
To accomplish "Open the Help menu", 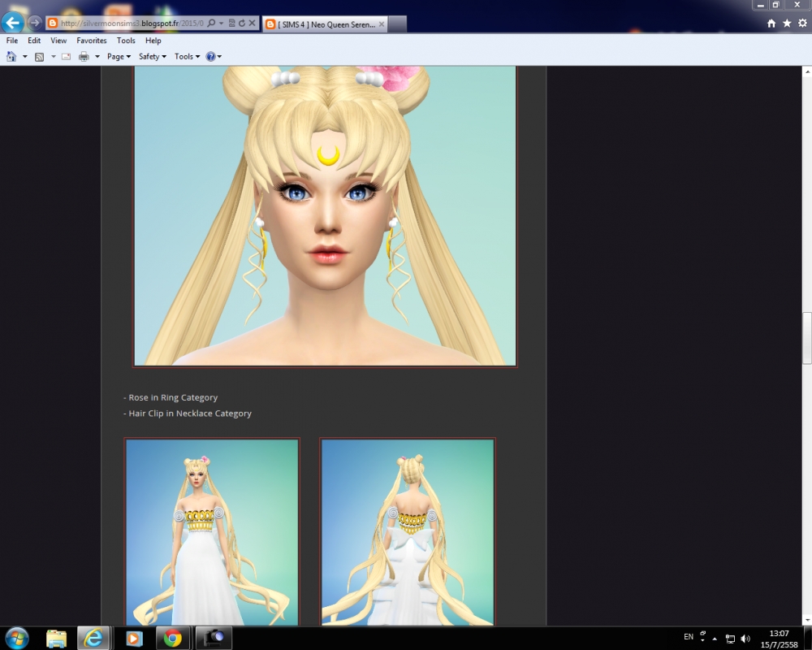I will (x=153, y=41).
